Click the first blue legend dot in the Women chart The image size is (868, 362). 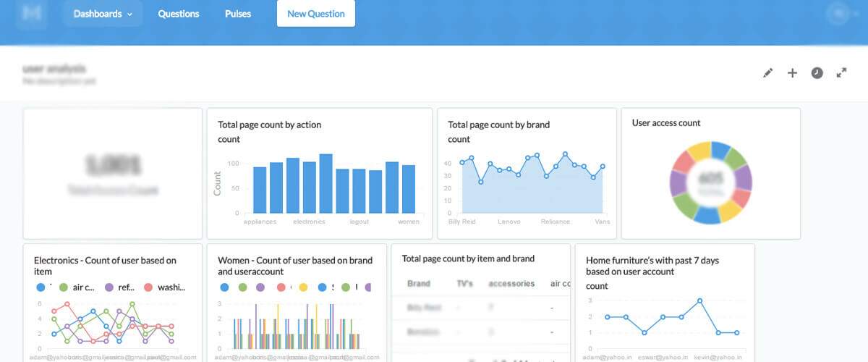pos(224,287)
